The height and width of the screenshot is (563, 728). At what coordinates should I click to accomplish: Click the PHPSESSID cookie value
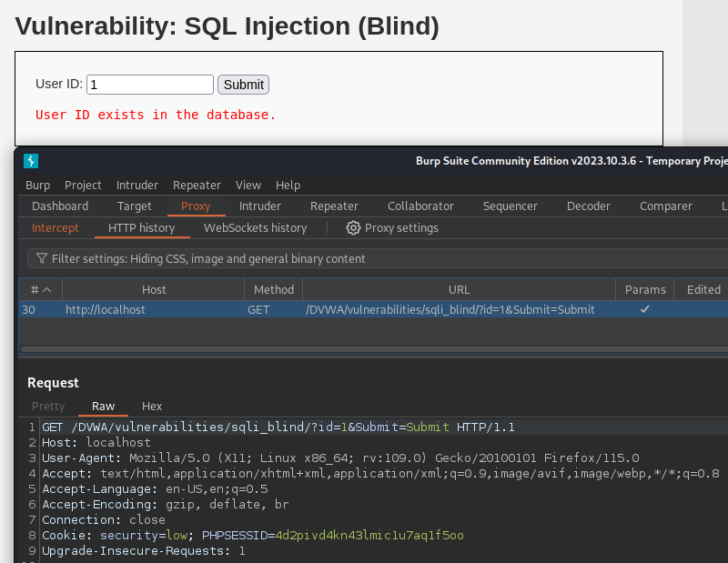369,536
